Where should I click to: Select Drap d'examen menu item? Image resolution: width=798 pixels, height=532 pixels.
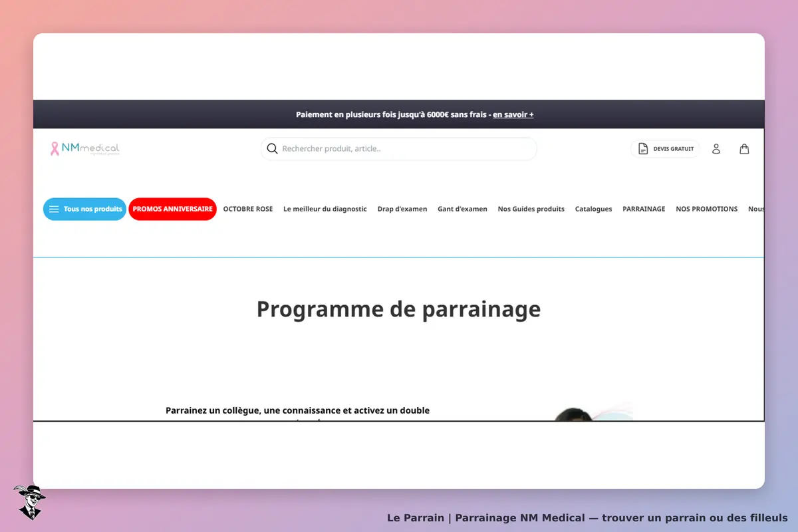(x=402, y=209)
